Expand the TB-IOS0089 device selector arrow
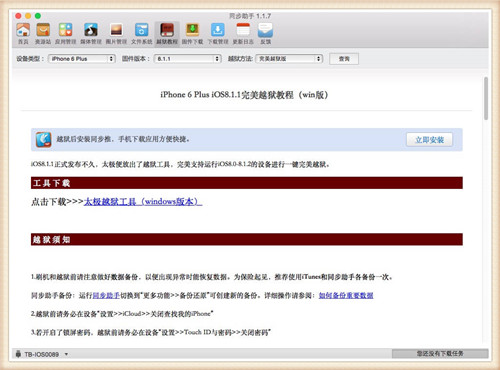 coord(66,354)
